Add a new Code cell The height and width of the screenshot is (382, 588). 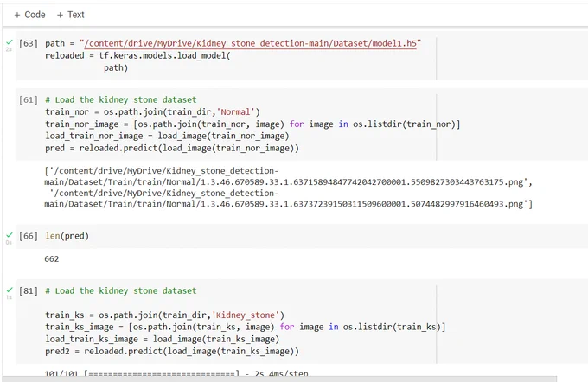coord(29,15)
